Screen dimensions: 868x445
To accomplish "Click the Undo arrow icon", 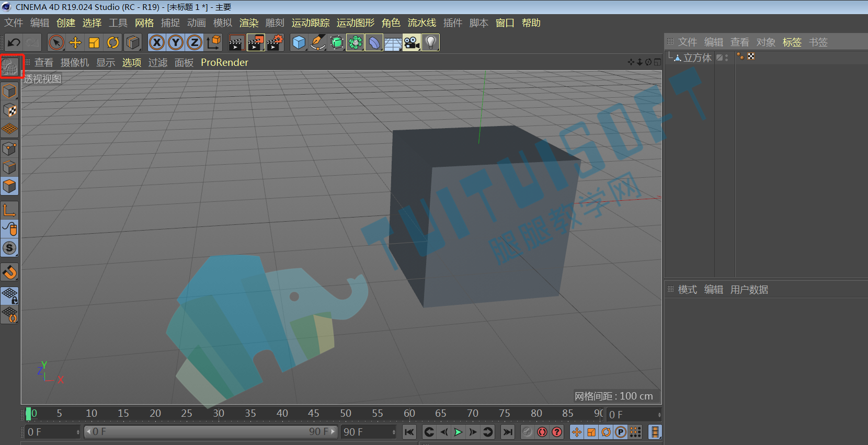I will [14, 42].
